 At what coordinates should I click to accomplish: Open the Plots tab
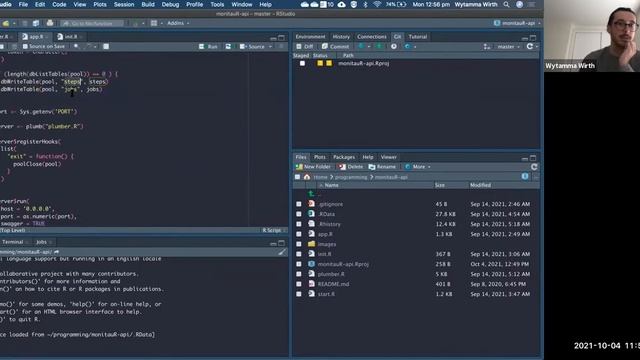[320, 157]
